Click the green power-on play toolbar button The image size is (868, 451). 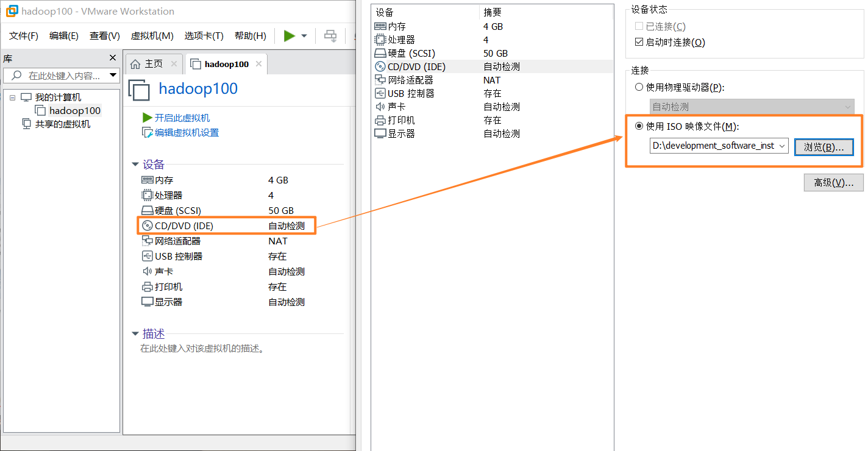(x=289, y=36)
